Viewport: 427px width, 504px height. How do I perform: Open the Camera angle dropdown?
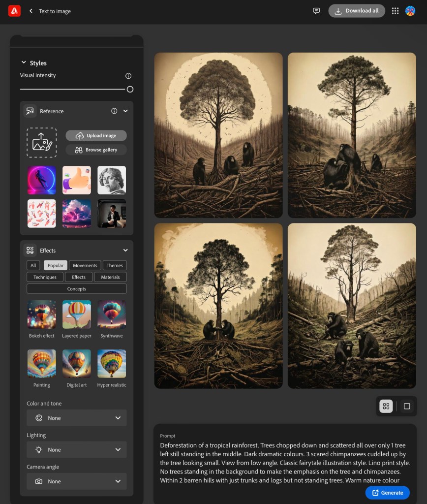[77, 481]
